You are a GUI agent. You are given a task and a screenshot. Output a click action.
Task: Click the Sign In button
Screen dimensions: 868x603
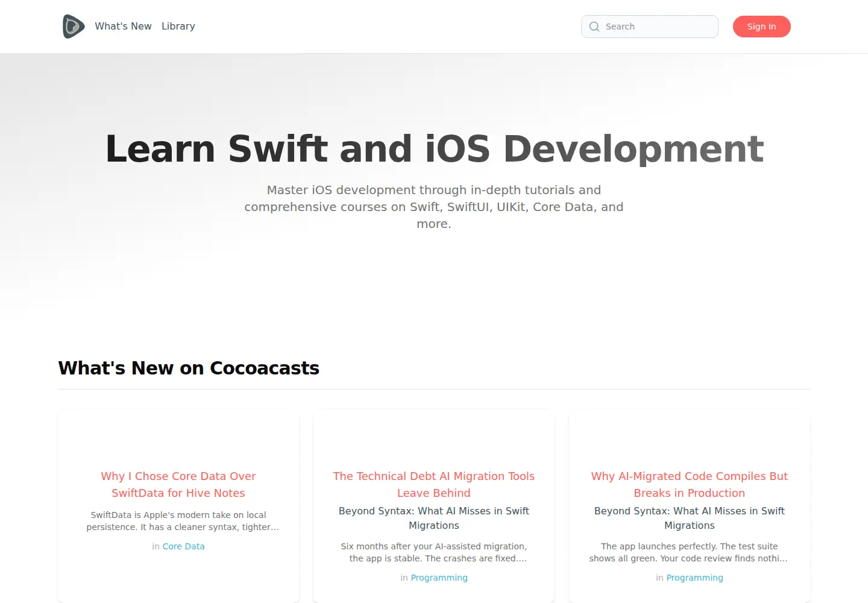point(762,27)
